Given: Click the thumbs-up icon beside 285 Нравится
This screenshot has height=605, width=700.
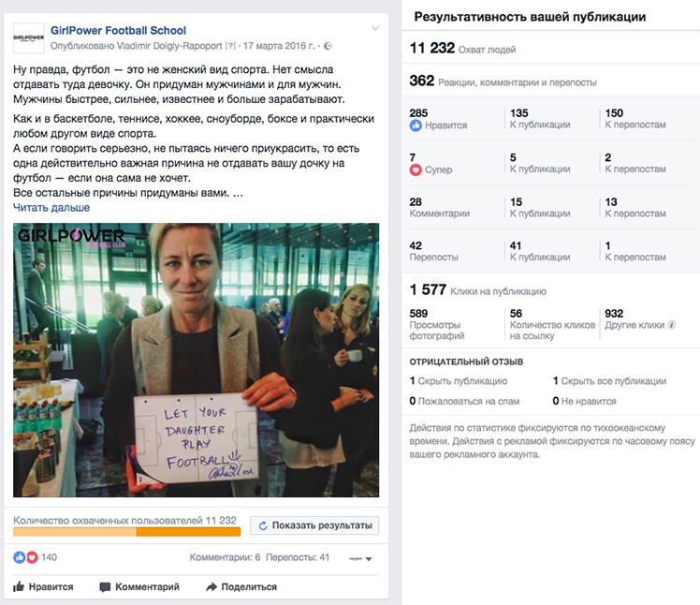Looking at the screenshot, I should pos(416,125).
